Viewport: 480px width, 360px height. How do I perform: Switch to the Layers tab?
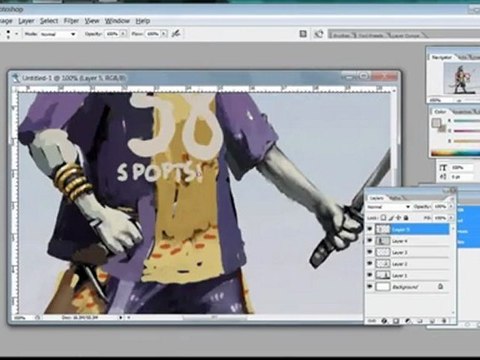pyautogui.click(x=376, y=198)
